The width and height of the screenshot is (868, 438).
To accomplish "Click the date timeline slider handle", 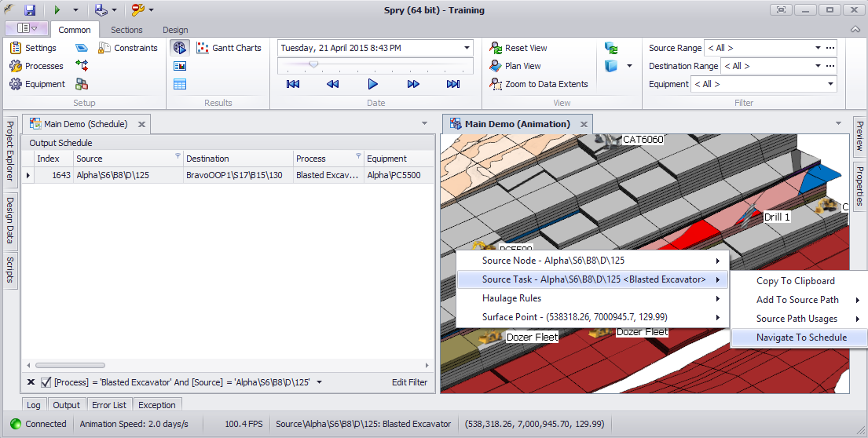I will [314, 64].
